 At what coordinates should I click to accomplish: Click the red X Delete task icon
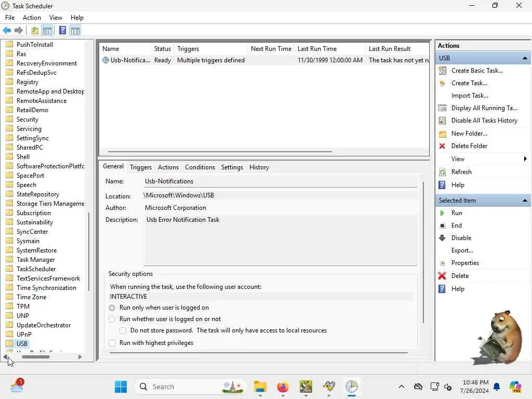tap(442, 276)
